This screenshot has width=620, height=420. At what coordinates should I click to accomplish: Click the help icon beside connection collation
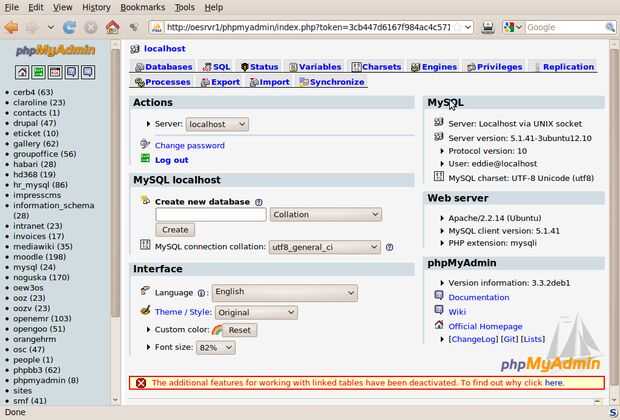389,247
